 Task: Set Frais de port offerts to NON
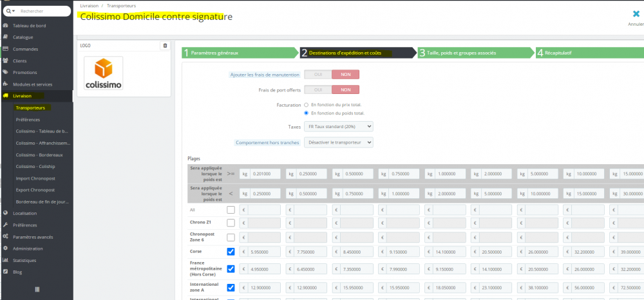(x=345, y=89)
